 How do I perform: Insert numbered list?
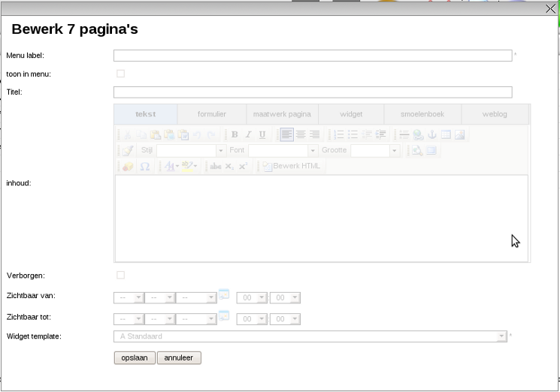pyautogui.click(x=338, y=134)
